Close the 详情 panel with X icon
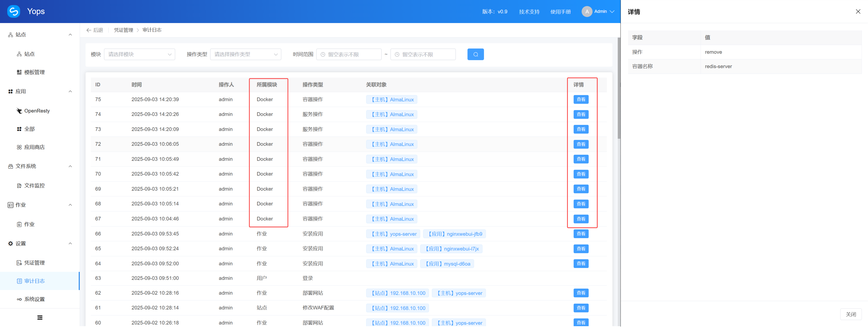The width and height of the screenshot is (868, 329). pos(858,12)
